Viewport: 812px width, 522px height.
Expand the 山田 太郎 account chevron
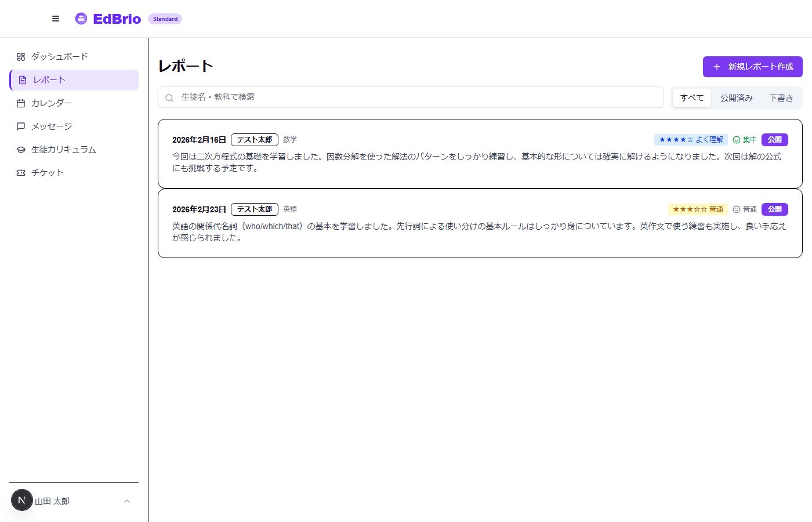[127, 501]
